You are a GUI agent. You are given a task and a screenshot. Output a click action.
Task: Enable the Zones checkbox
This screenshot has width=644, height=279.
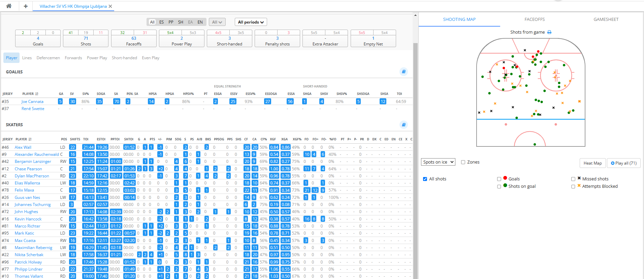coord(463,162)
